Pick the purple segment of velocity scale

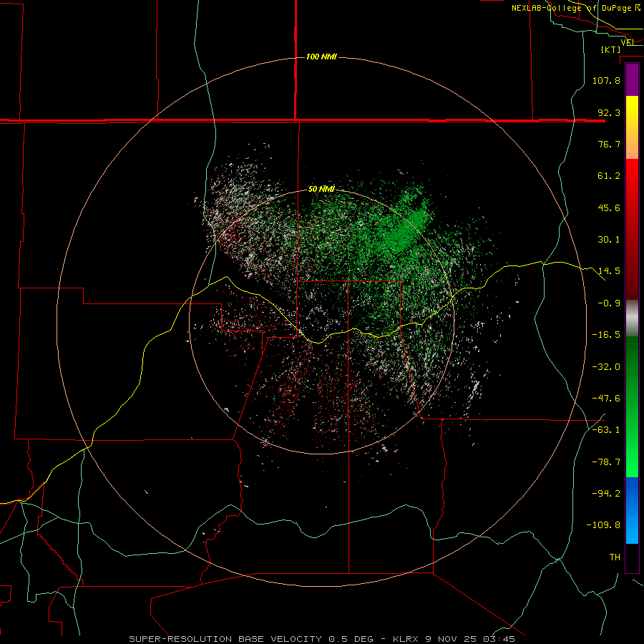632,79
